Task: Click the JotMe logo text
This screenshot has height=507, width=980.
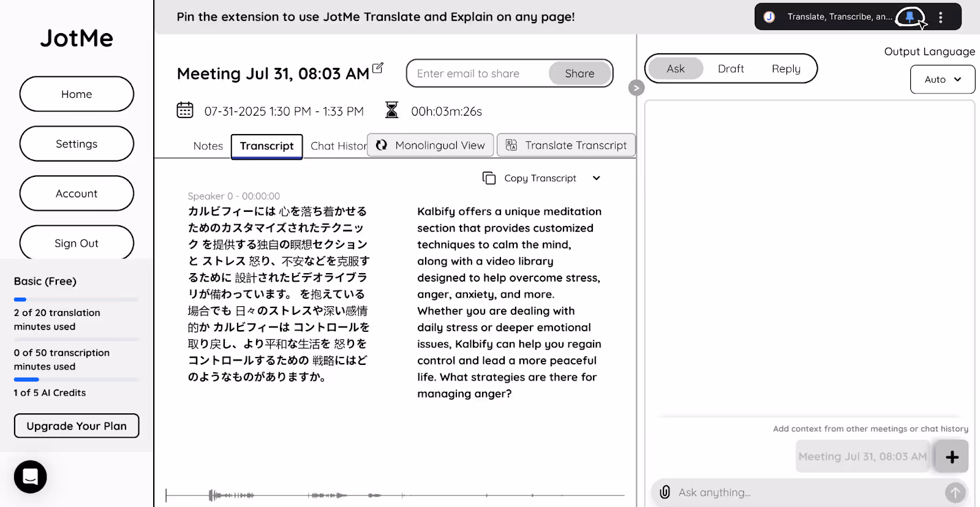Action: click(x=77, y=38)
